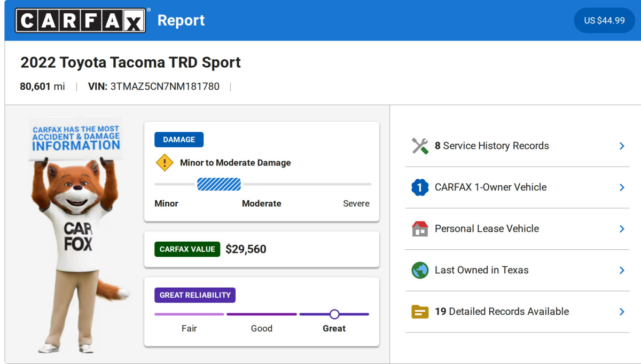Expand Service History Records chevron

point(622,146)
